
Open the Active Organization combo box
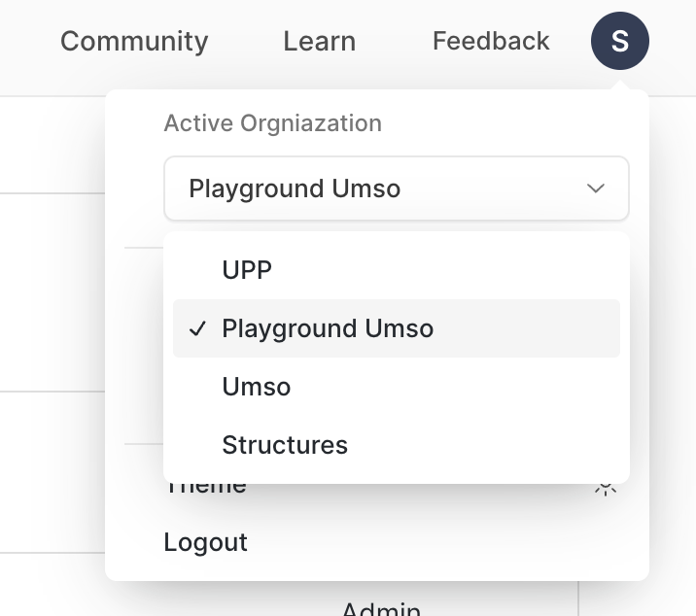coord(396,188)
